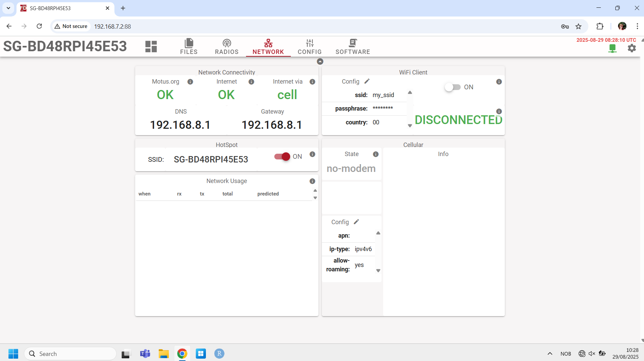
Task: Open File Explorer from the taskbar
Action: tap(164, 354)
